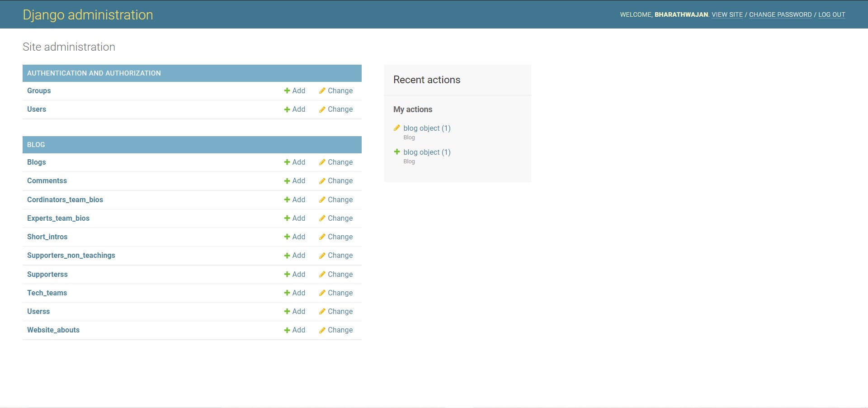The height and width of the screenshot is (408, 868).
Task: Click the Change text link for Commentss
Action: [340, 180]
